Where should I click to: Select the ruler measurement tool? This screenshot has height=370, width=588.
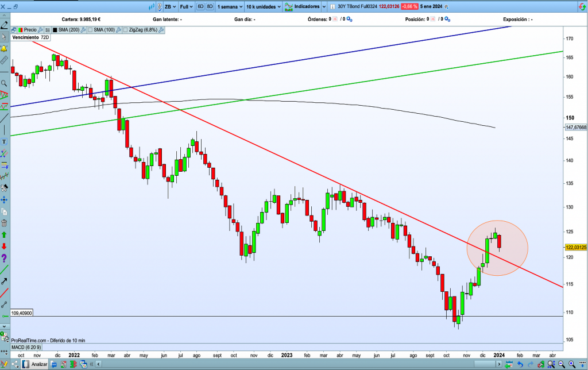tap(4, 60)
